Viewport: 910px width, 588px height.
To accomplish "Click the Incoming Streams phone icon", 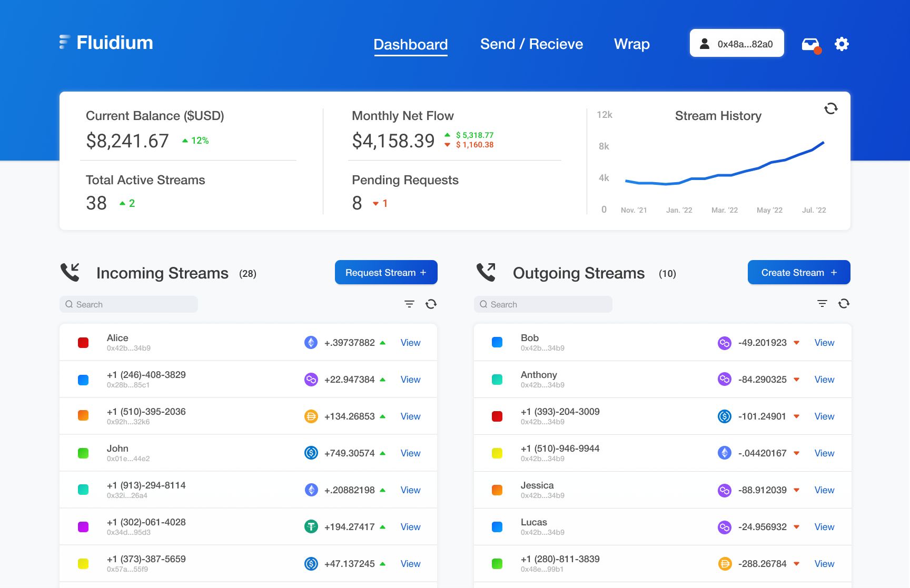I will [70, 272].
